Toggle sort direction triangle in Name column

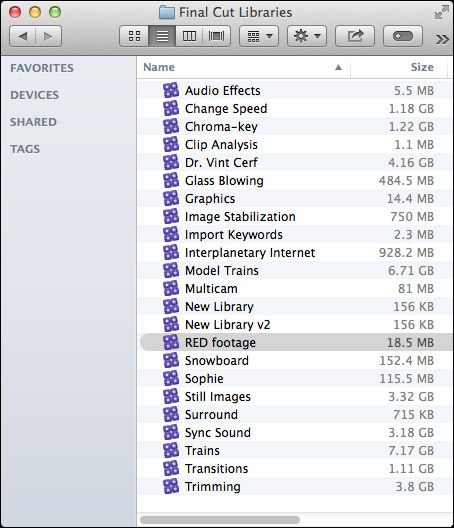[x=338, y=67]
